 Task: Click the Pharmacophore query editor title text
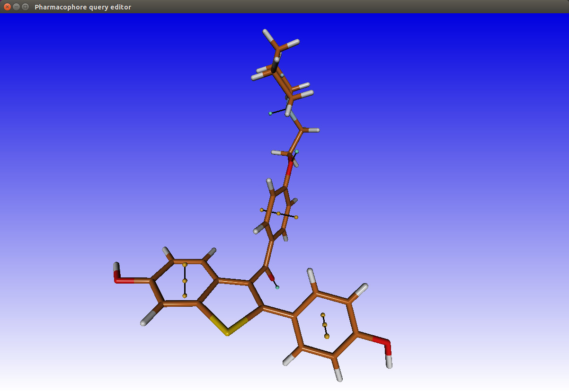point(83,7)
